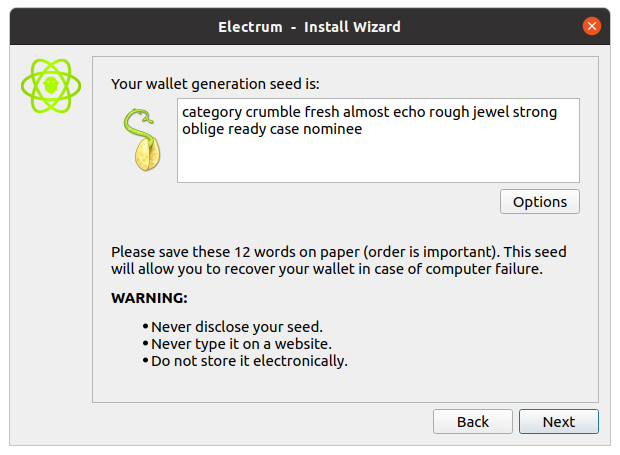
Task: Click the Electrum Install Wizard title bar
Action: click(x=309, y=26)
